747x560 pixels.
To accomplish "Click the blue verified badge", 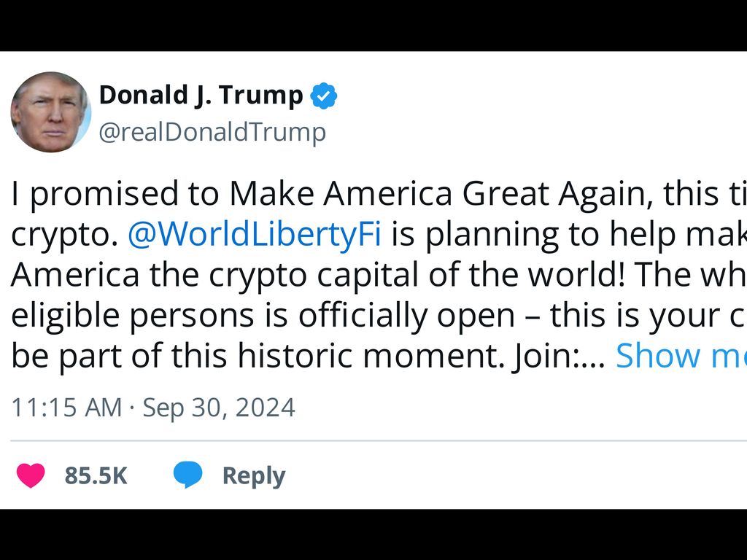I will click(324, 96).
